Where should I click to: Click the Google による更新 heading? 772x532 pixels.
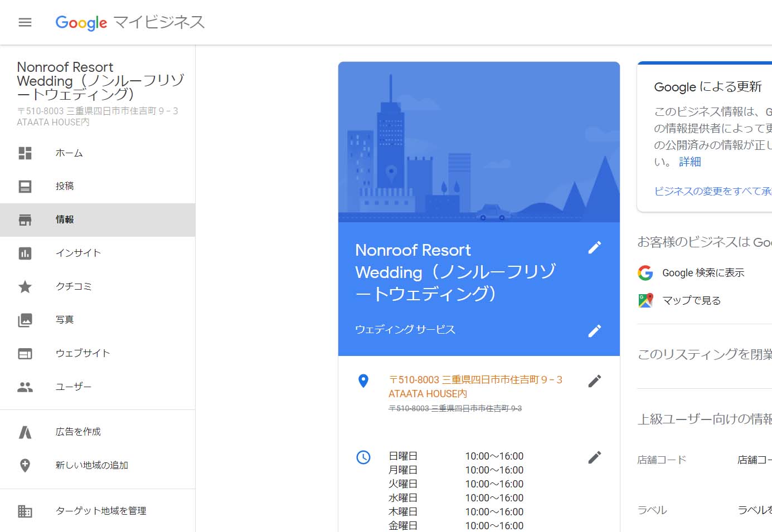tap(708, 87)
